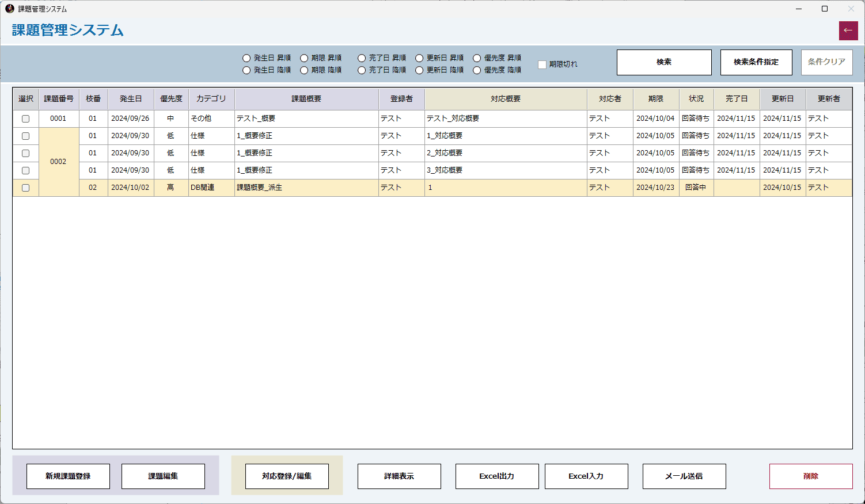Screen dimensions: 865x504
Task: Click the 登録者 column header
Action: [x=401, y=99]
